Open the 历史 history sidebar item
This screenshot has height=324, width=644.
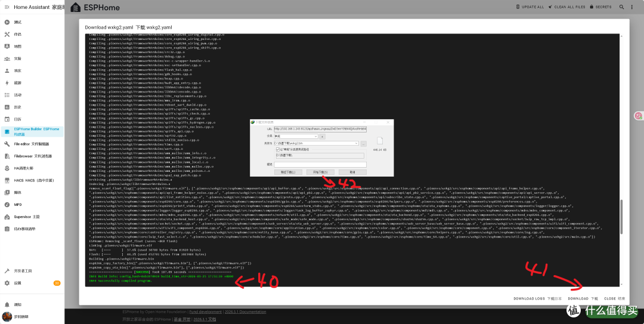pyautogui.click(x=32, y=107)
